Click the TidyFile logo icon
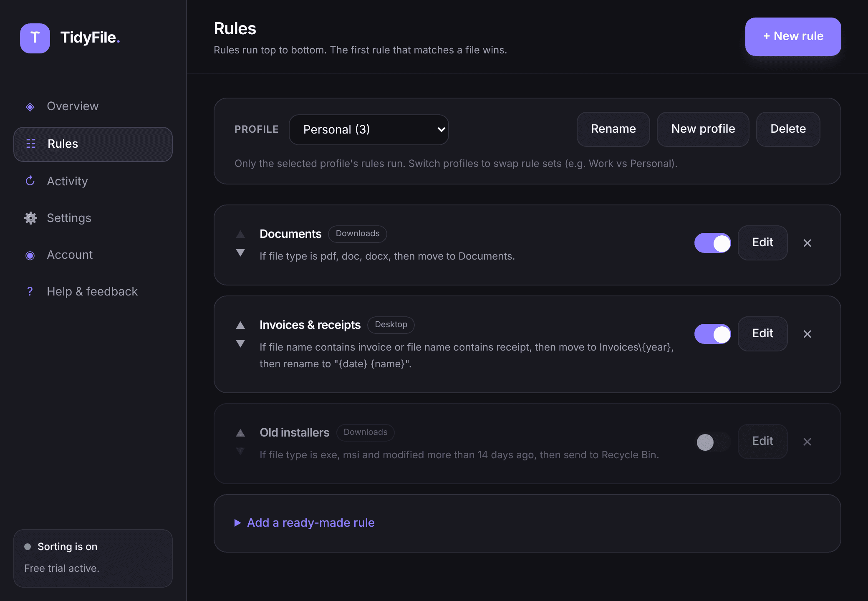This screenshot has width=868, height=601. (x=35, y=38)
